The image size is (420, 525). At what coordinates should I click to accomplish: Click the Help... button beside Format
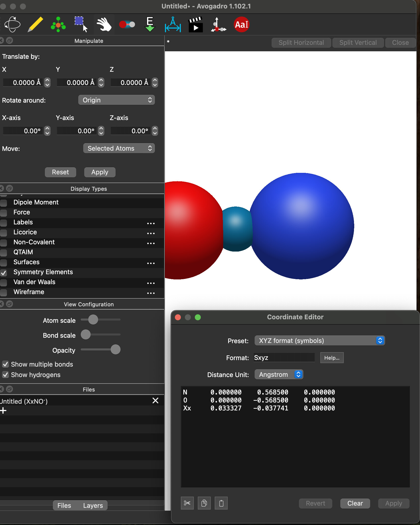click(332, 358)
